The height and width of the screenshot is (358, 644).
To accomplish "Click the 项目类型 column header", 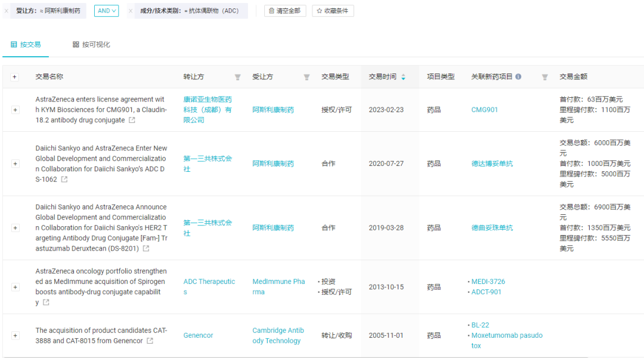I will [441, 76].
